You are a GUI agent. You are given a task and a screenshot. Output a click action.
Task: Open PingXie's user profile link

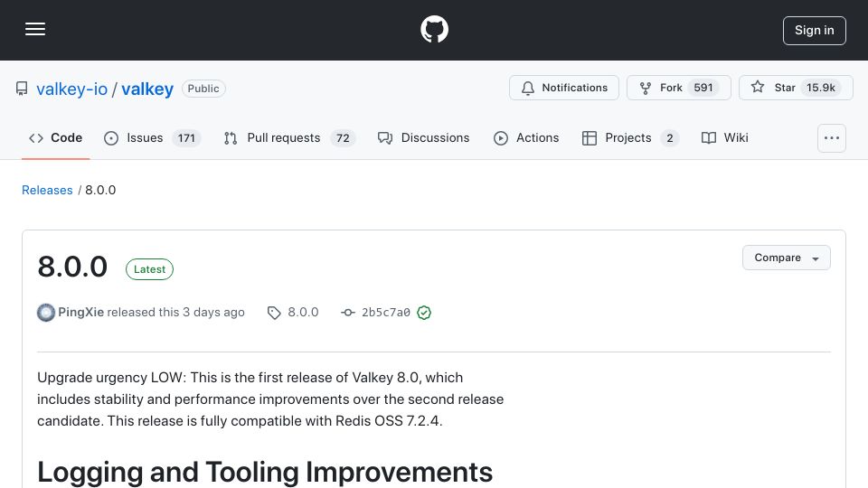click(x=80, y=312)
